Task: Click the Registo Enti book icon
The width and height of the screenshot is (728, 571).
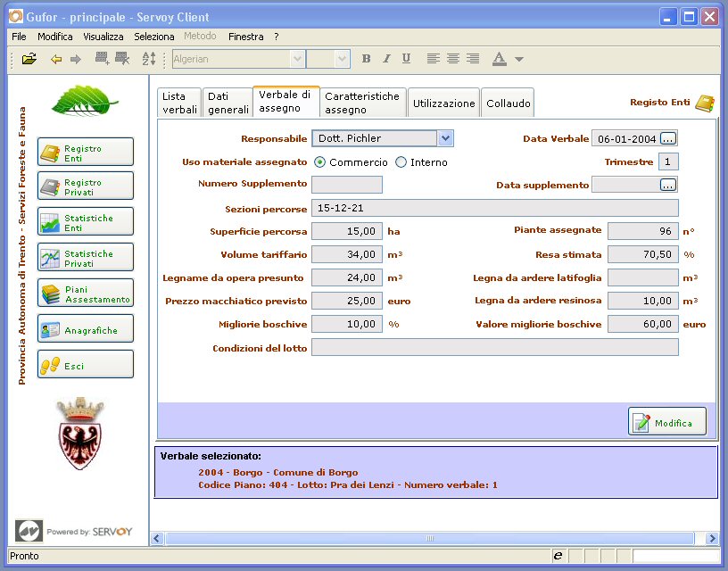Action: pyautogui.click(x=705, y=103)
